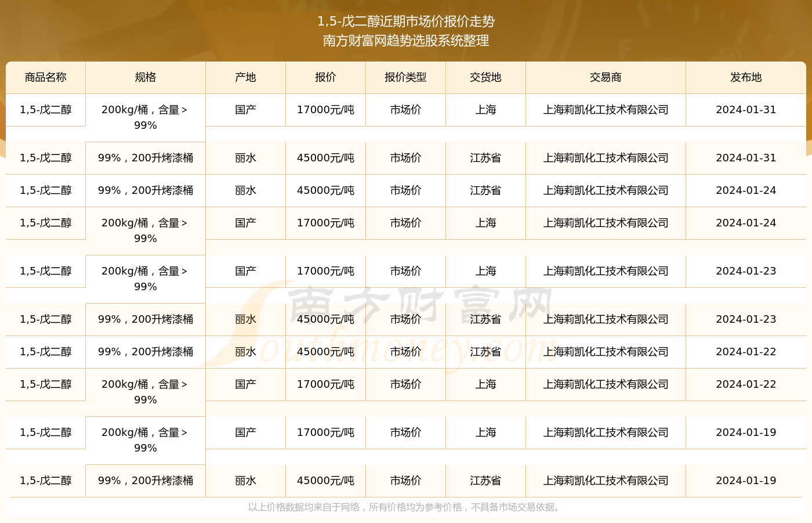The height and width of the screenshot is (523, 812).
Task: Select the 规格 column header
Action: pyautogui.click(x=146, y=77)
